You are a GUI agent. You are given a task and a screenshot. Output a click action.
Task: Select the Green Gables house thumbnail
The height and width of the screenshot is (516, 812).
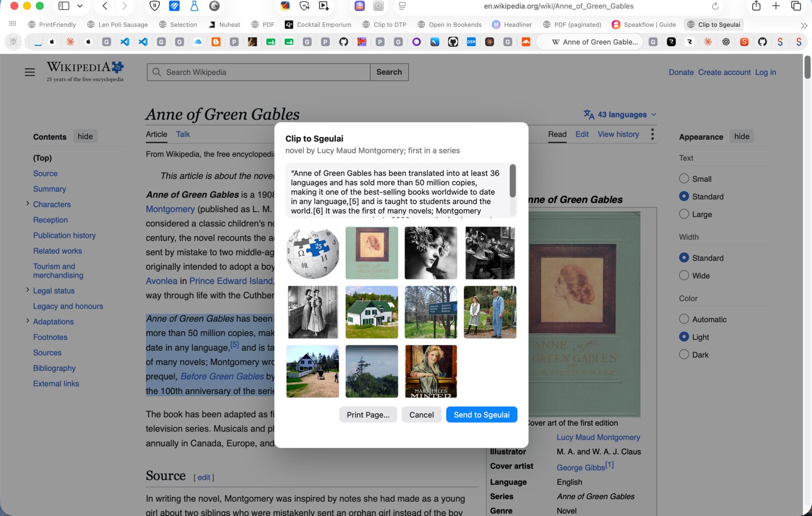coord(371,312)
